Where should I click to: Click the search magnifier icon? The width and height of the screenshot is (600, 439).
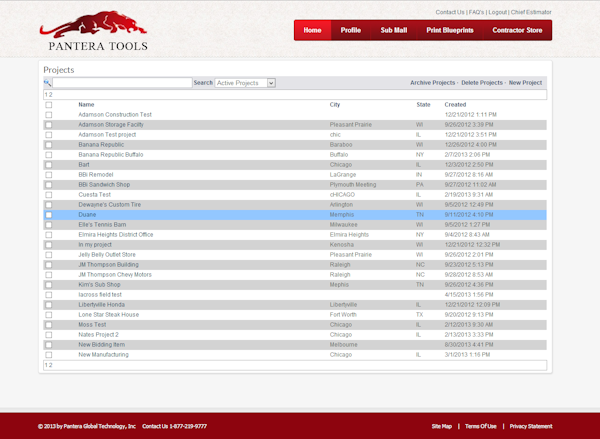point(47,83)
